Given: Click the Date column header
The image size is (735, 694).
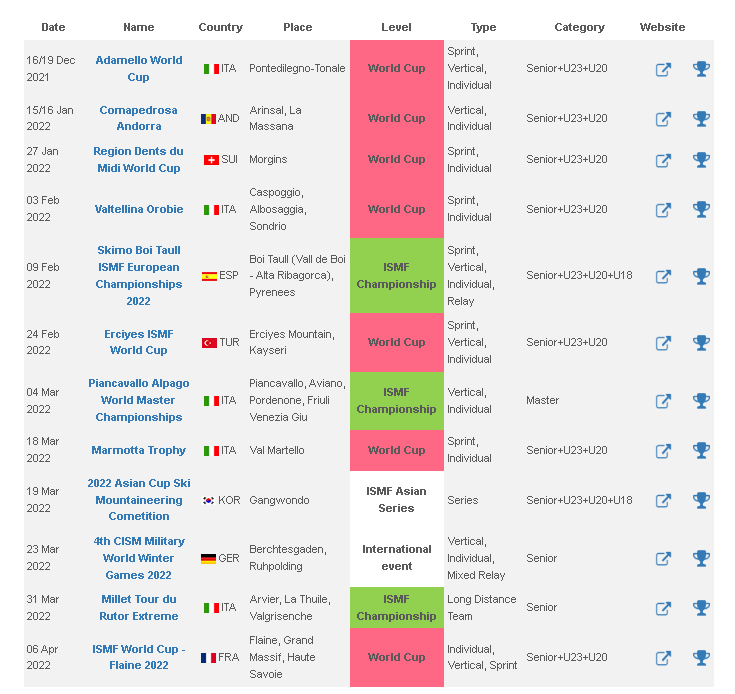Looking at the screenshot, I should point(53,27).
